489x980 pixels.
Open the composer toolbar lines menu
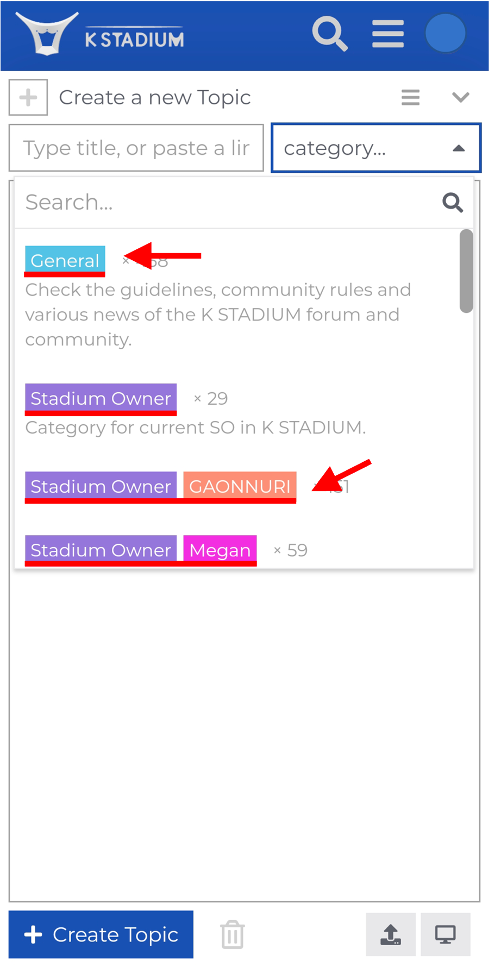pos(410,98)
